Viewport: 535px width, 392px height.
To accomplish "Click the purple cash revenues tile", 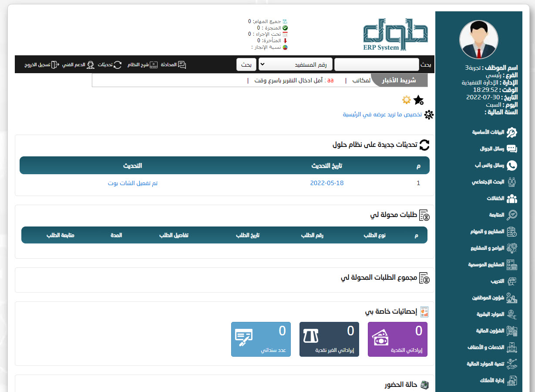I will pos(397,339).
